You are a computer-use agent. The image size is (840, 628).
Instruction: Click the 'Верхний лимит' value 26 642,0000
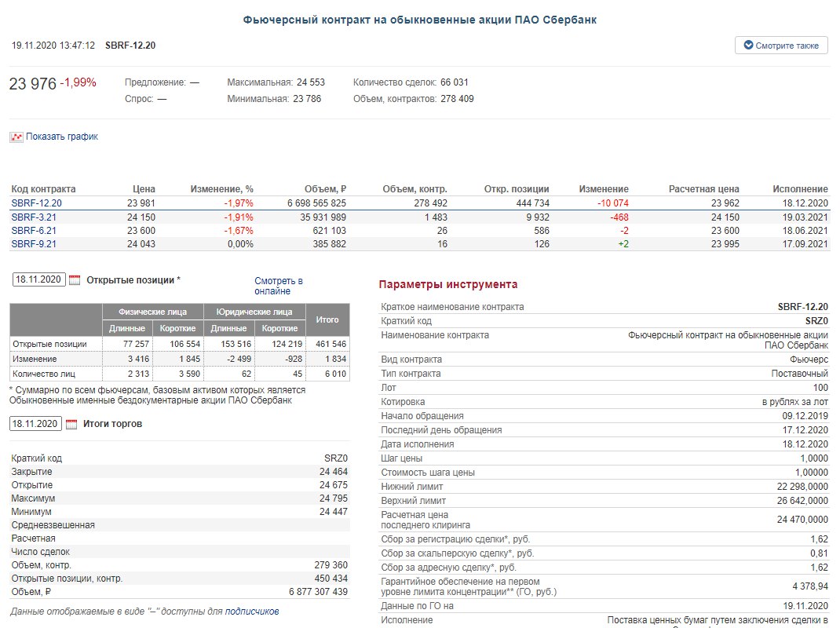[802, 501]
